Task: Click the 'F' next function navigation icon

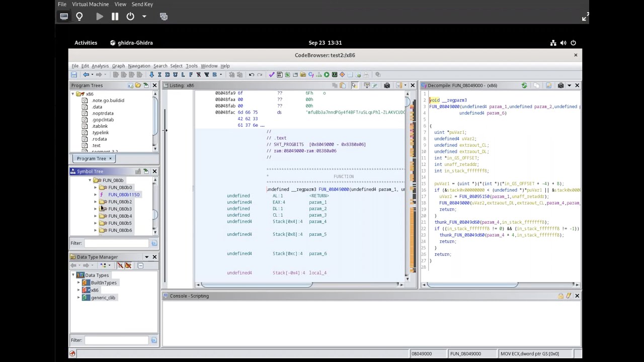Action: [x=191, y=75]
